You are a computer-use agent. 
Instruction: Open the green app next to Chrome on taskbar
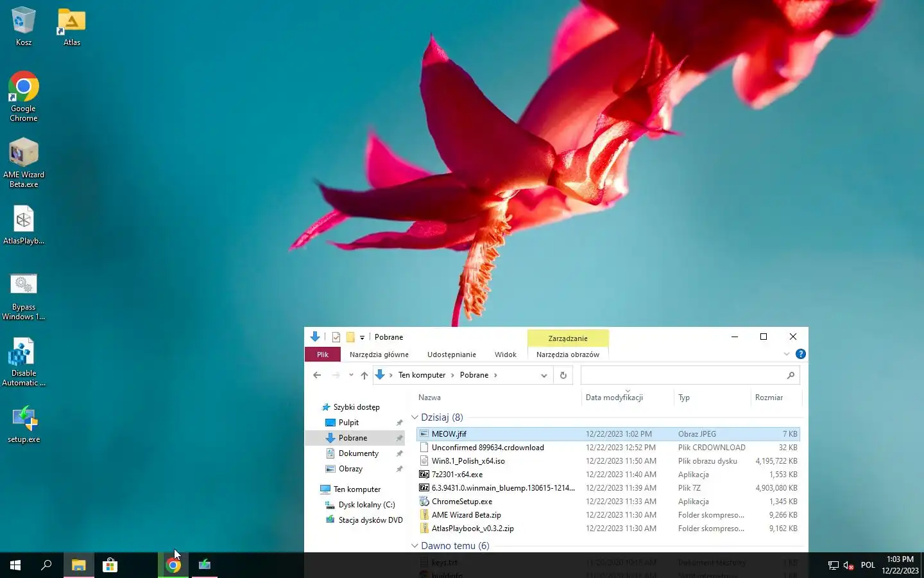coord(204,565)
